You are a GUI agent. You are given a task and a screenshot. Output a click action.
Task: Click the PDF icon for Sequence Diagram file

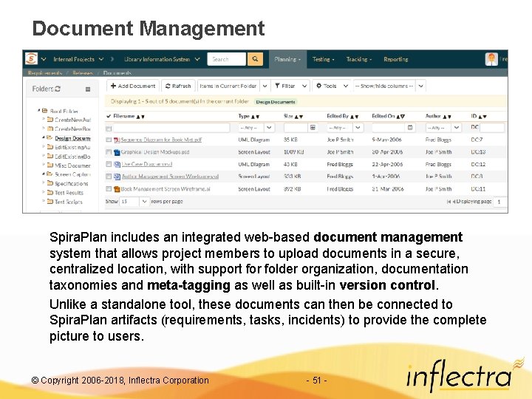(x=117, y=140)
